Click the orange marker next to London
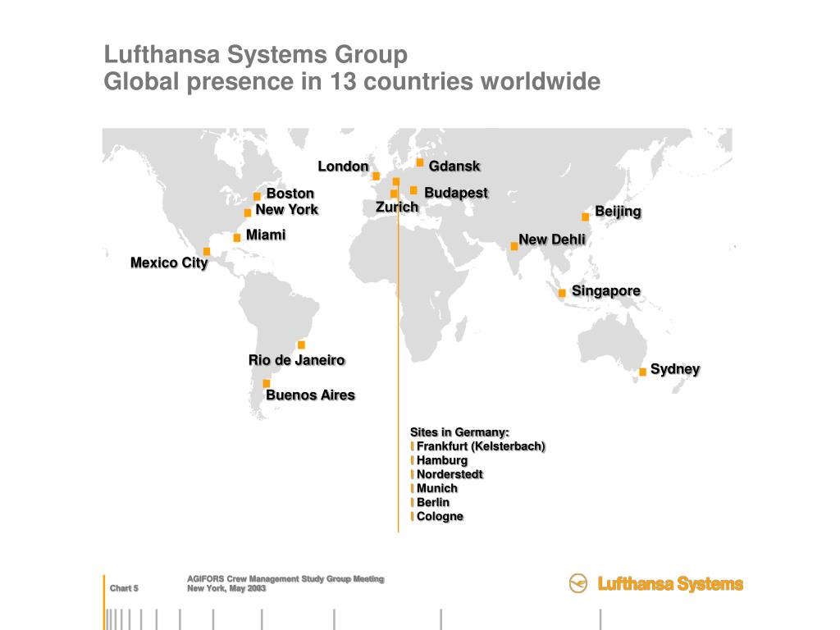The height and width of the screenshot is (630, 840). [x=376, y=176]
